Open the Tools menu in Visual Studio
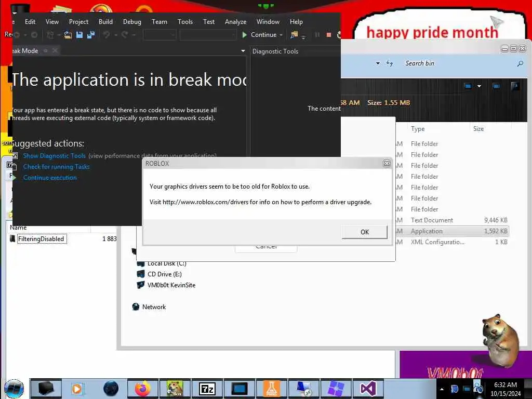The image size is (532, 399). 185,22
